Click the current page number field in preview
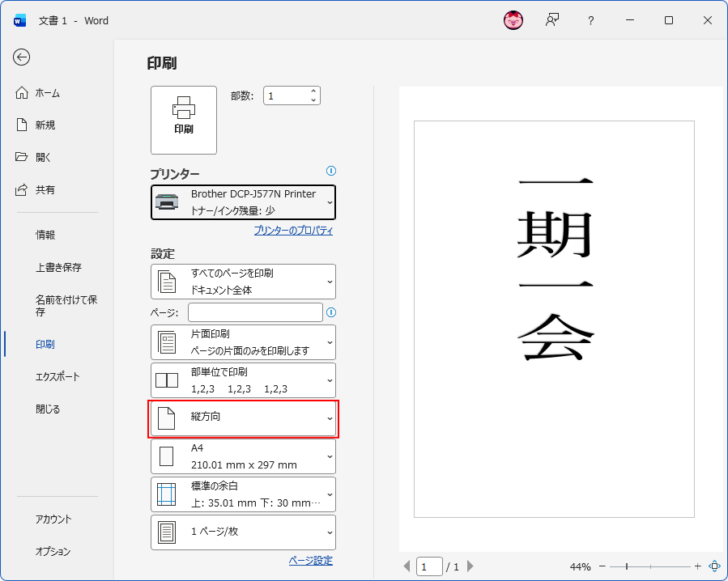This screenshot has width=728, height=581. [x=429, y=567]
